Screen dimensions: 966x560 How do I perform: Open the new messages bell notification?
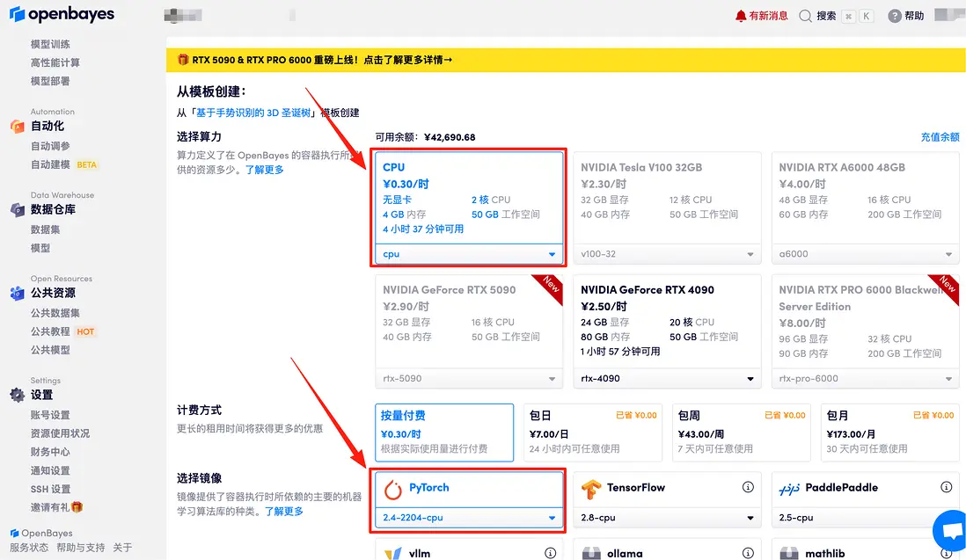pyautogui.click(x=741, y=16)
